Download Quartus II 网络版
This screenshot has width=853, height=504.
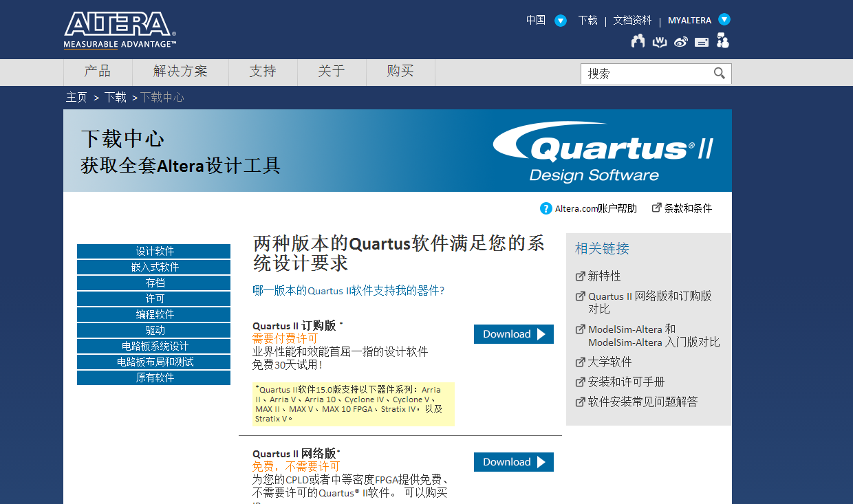514,462
